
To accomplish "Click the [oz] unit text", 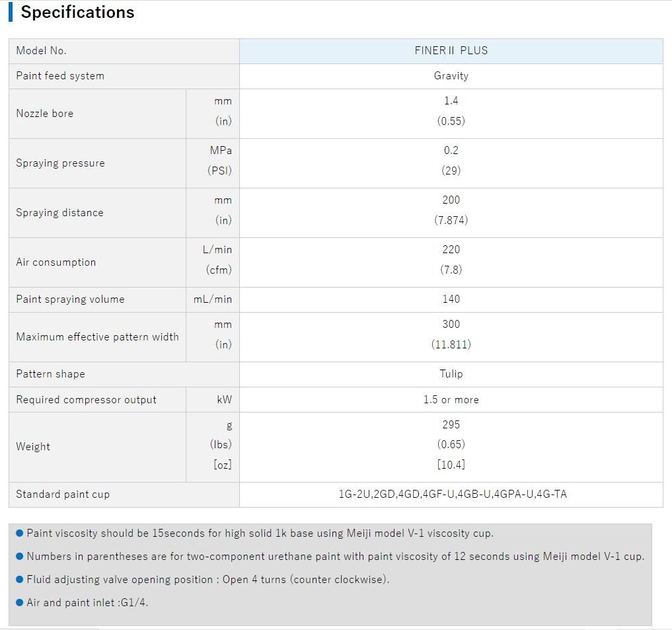I will (223, 465).
